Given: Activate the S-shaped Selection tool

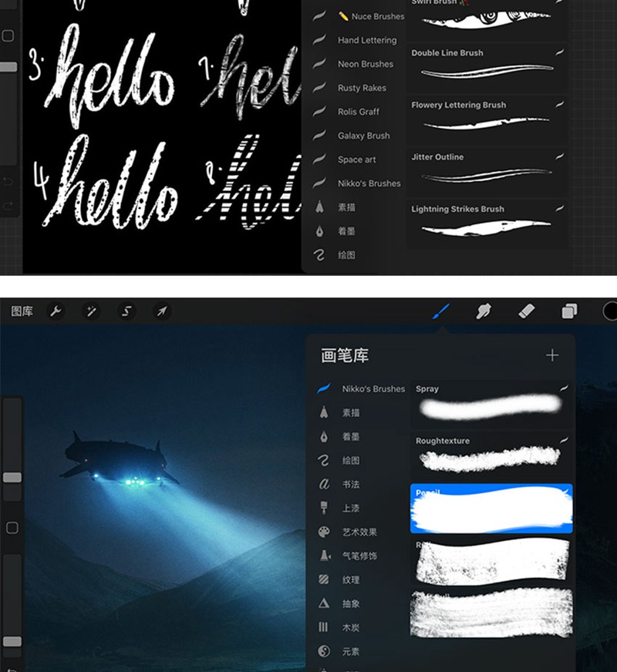Looking at the screenshot, I should point(127,311).
